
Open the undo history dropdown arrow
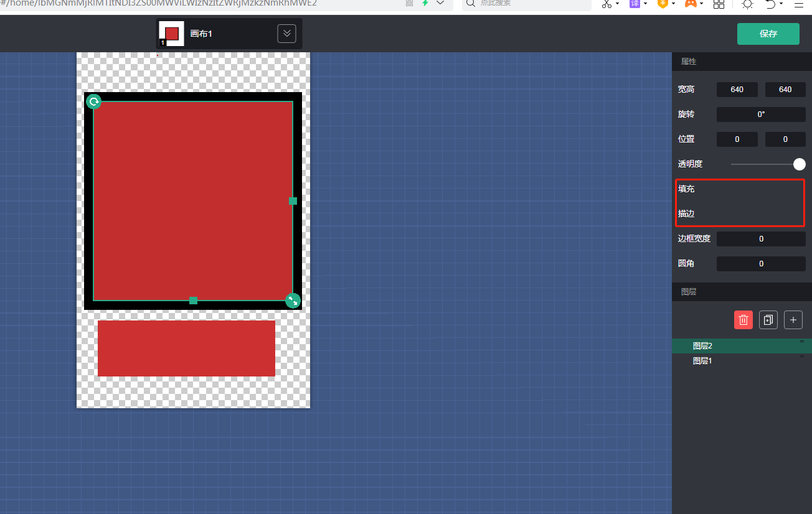781,4
